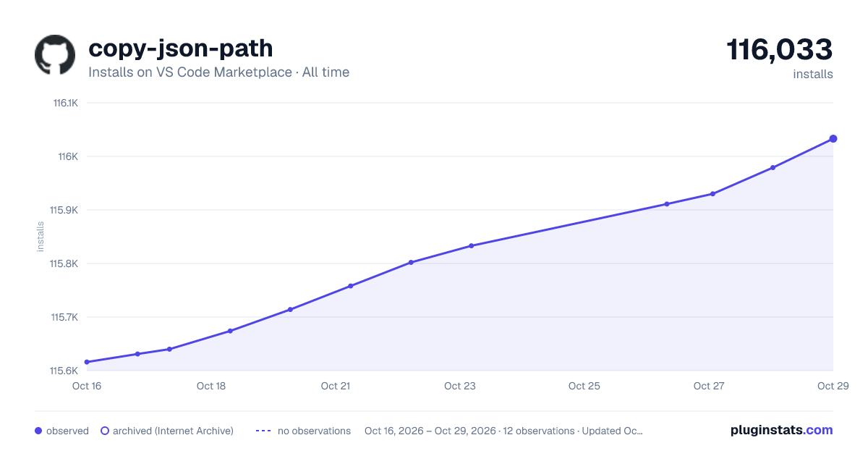Screen dimensions: 868x456
Task: Click the Oct 29 x-axis label
Action: coord(833,386)
